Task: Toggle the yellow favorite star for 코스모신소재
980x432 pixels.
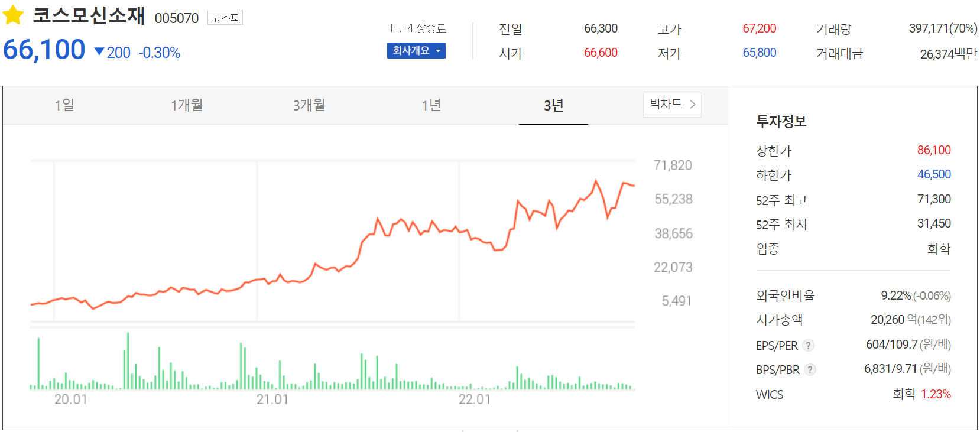Action: (13, 15)
